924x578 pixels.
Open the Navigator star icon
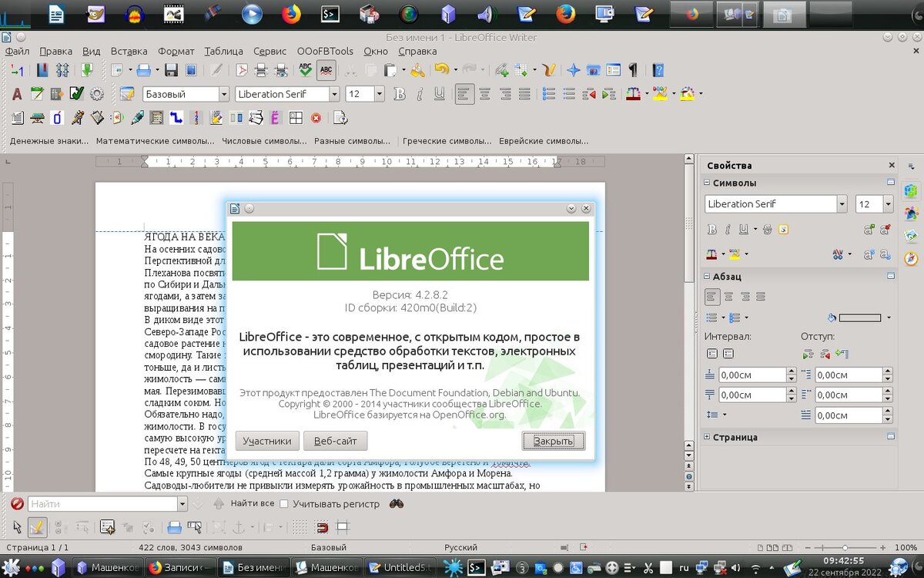[x=573, y=70]
